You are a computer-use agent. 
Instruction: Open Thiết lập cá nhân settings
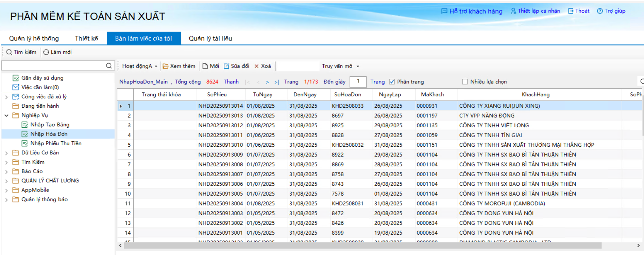(x=535, y=11)
